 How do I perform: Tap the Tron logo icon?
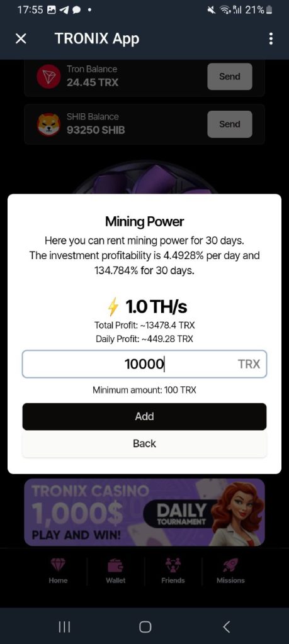pos(48,77)
